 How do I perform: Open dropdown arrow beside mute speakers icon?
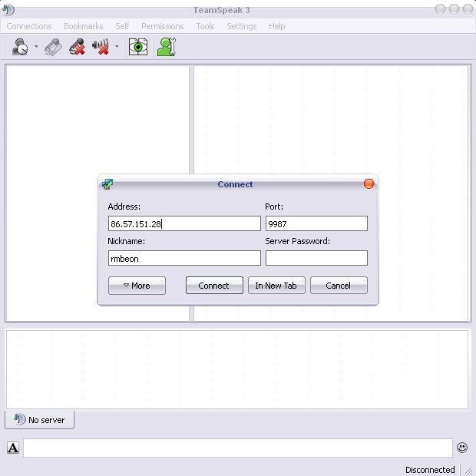tap(117, 47)
